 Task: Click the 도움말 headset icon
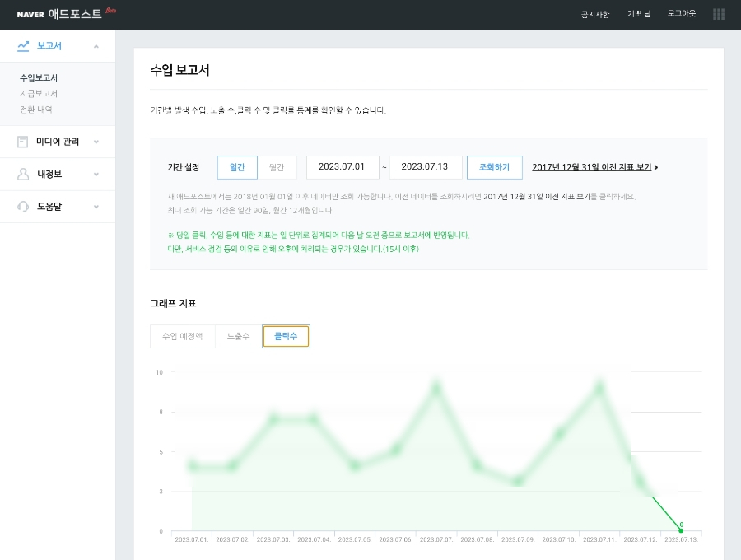point(23,207)
